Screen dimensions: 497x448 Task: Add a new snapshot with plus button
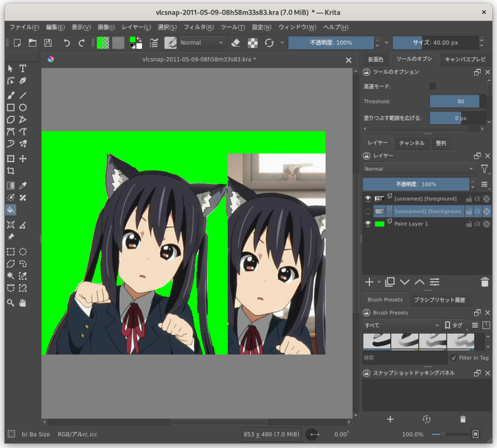pyautogui.click(x=390, y=419)
